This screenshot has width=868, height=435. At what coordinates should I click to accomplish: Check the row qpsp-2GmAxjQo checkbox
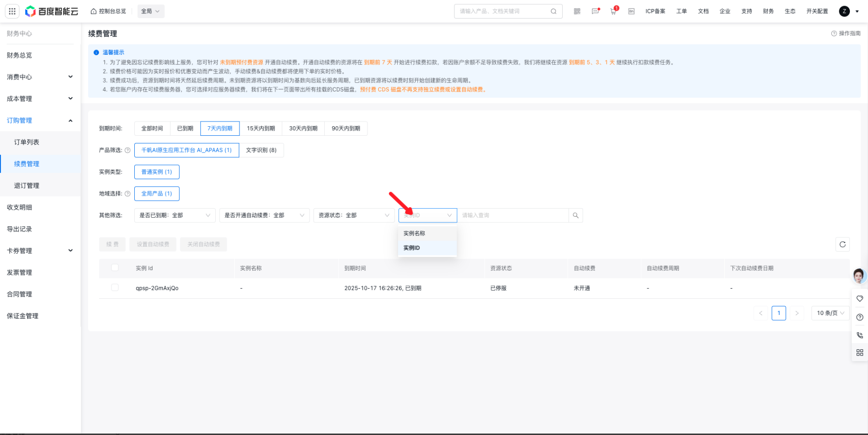[x=115, y=288]
